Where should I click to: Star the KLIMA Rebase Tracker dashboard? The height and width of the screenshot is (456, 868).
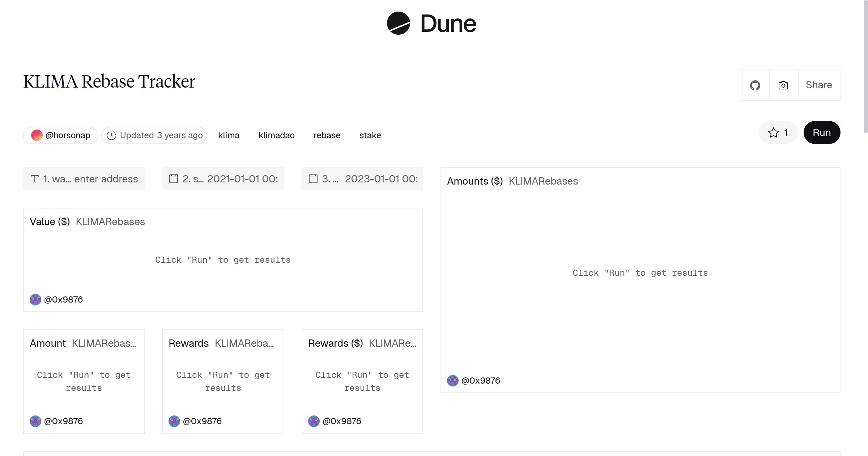tap(773, 132)
